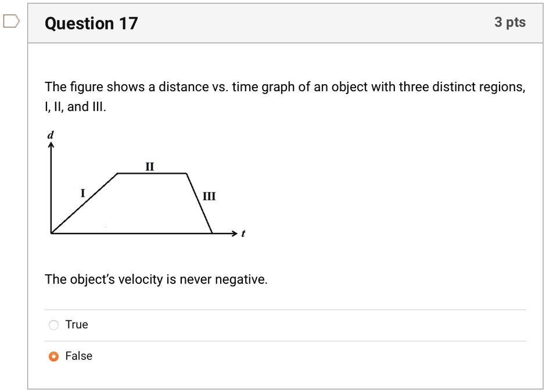The height and width of the screenshot is (392, 546).
Task: Select the True answer option
Action: tap(53, 325)
